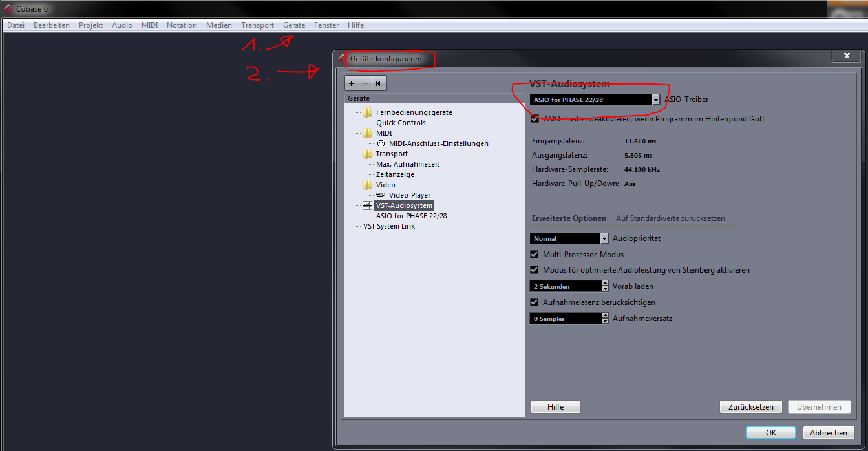The width and height of the screenshot is (868, 451).
Task: Open the Bearbeiten menu
Action: (x=52, y=25)
